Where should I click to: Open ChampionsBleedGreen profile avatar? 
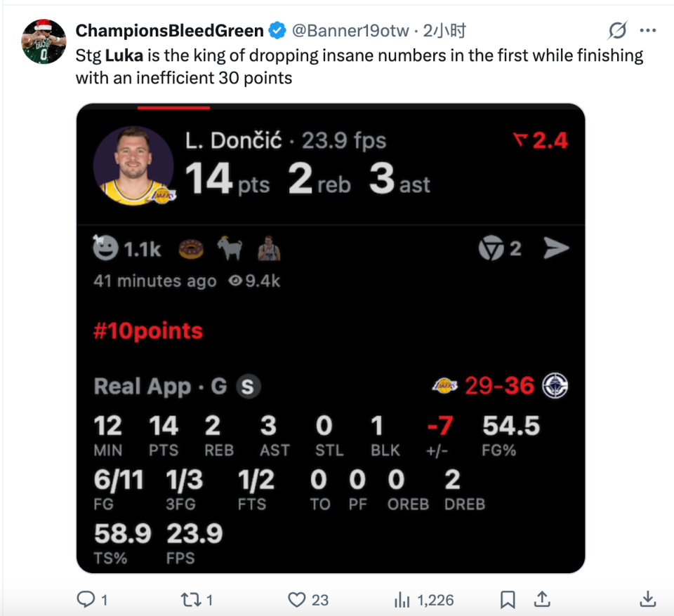pyautogui.click(x=44, y=42)
